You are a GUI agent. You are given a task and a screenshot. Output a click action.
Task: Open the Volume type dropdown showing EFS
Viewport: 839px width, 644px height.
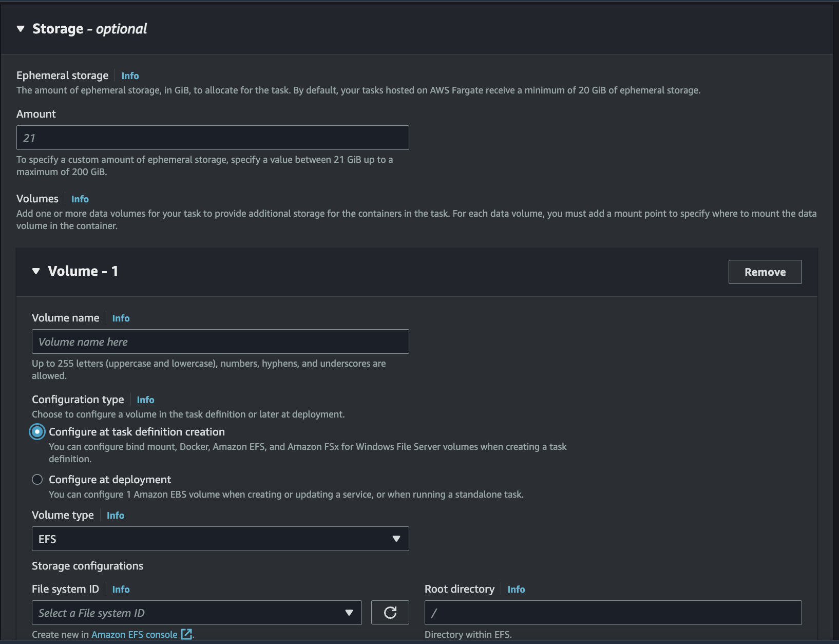[x=220, y=539]
